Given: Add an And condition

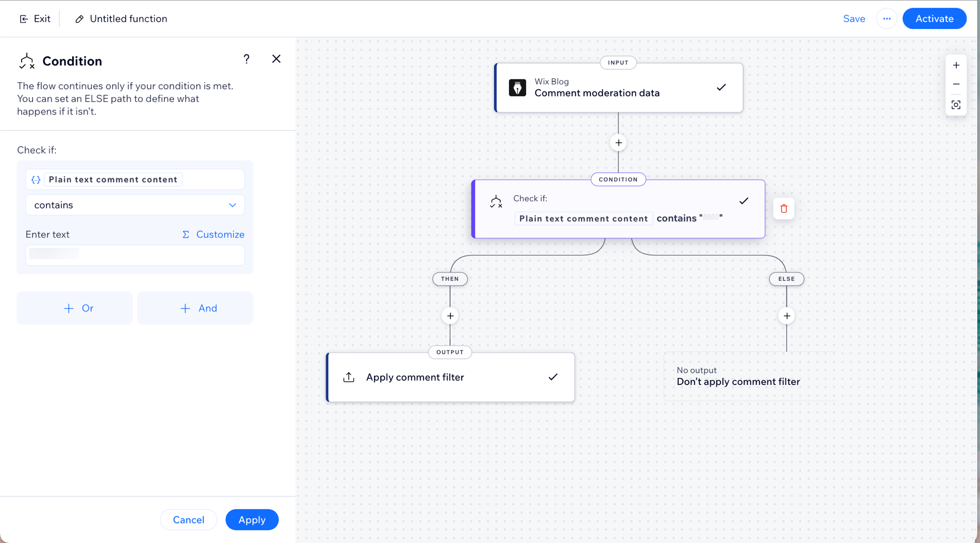Looking at the screenshot, I should (195, 308).
